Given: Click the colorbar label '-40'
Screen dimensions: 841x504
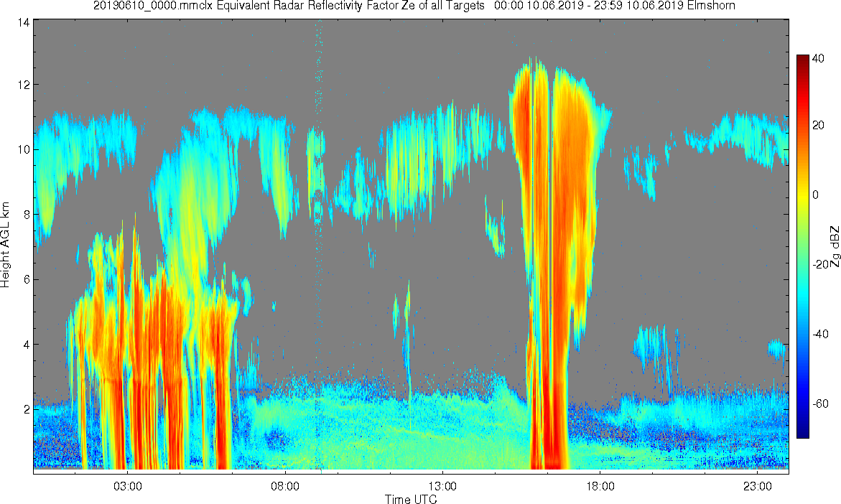Looking at the screenshot, I should coord(820,334).
